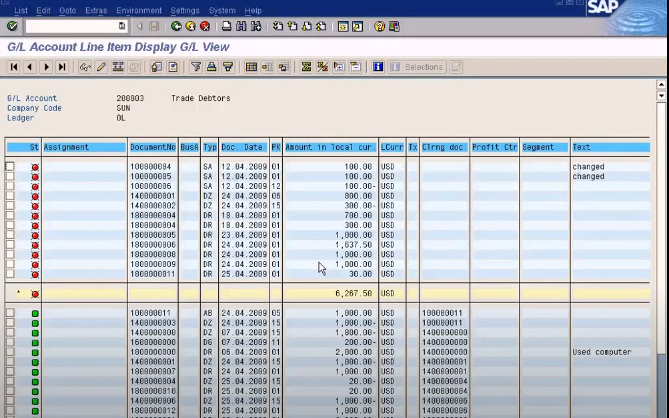Open the command field history dropdown
Screen dimensions: 669x418
point(122,26)
